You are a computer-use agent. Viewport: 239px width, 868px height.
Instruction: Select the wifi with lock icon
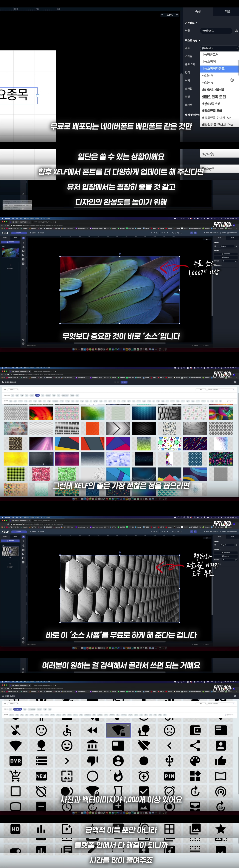point(118,730)
